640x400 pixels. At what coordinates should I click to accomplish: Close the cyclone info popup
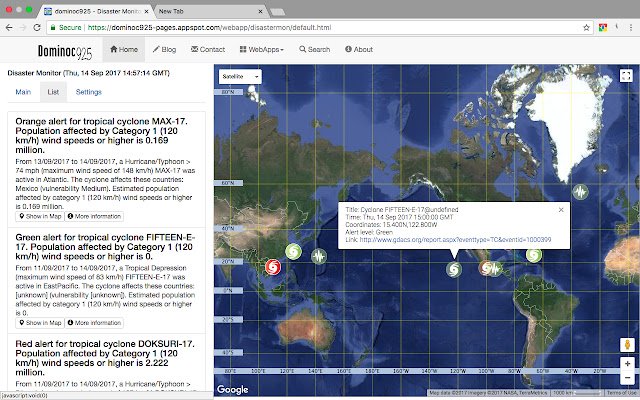tap(561, 209)
